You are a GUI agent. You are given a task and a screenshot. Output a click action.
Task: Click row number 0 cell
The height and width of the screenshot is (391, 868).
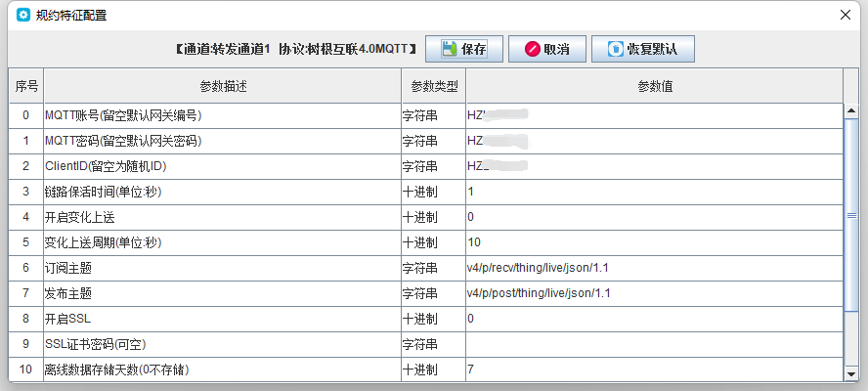[26, 115]
